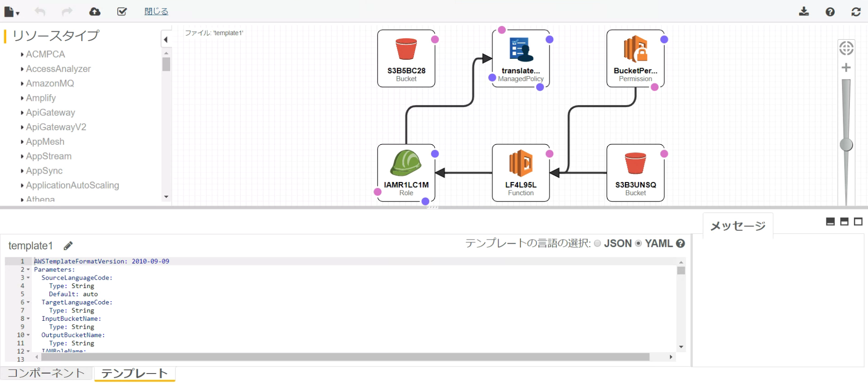Choose JSON as the template language
The height and width of the screenshot is (388, 868).
tap(597, 243)
